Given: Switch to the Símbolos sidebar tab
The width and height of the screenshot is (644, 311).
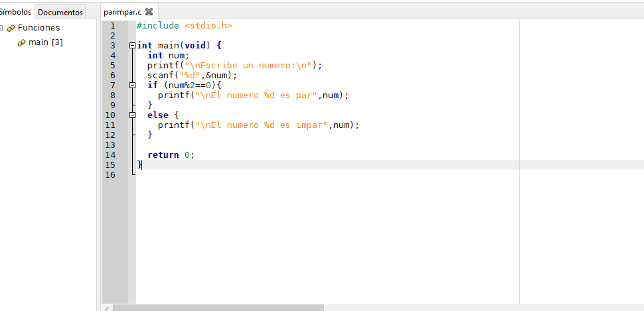Looking at the screenshot, I should click(16, 12).
